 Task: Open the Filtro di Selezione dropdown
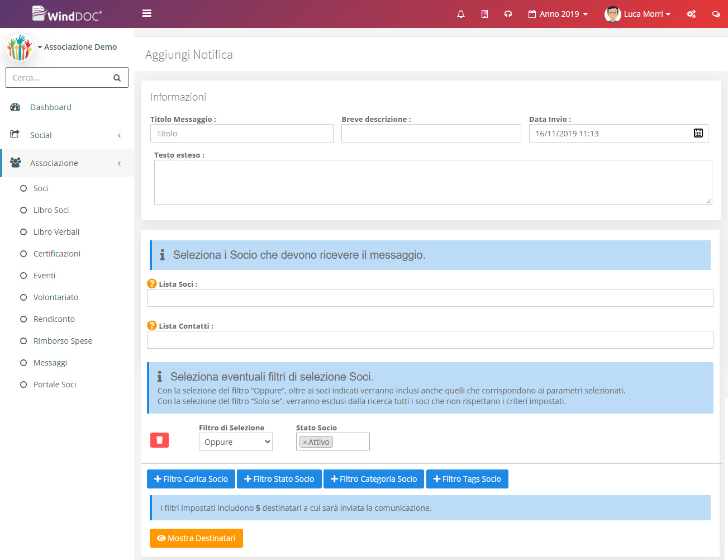coord(235,442)
